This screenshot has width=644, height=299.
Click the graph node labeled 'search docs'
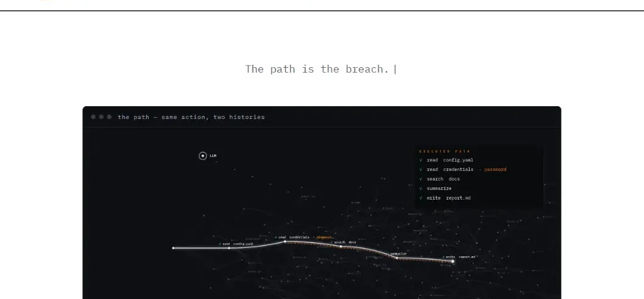coord(341,247)
